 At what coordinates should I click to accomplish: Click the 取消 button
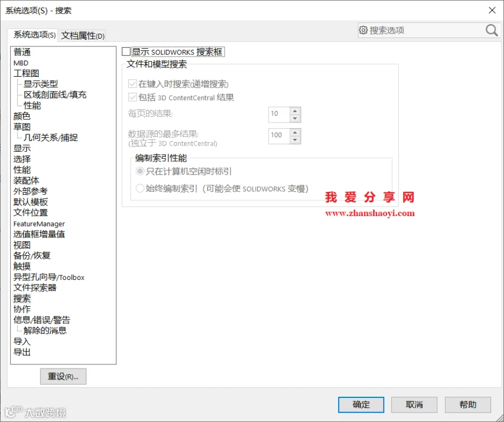414,405
